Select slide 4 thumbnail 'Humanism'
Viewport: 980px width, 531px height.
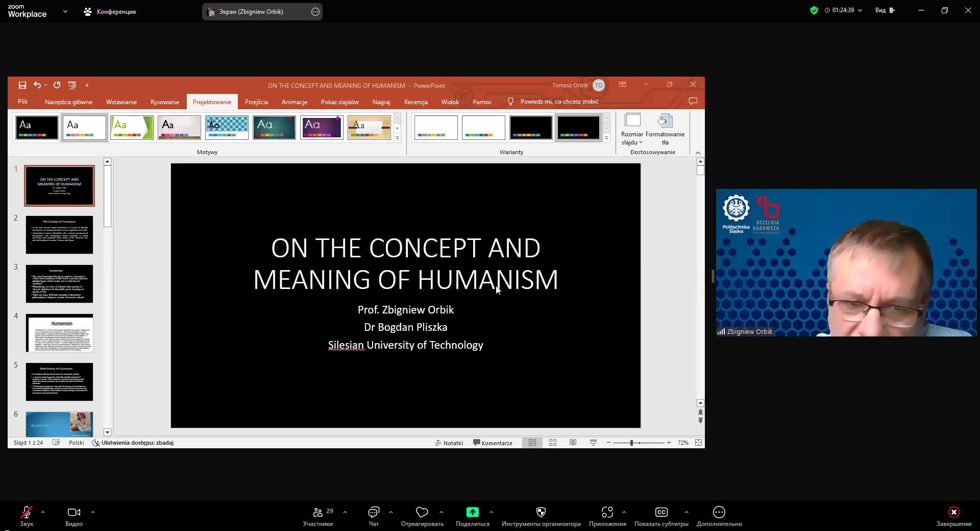click(59, 333)
